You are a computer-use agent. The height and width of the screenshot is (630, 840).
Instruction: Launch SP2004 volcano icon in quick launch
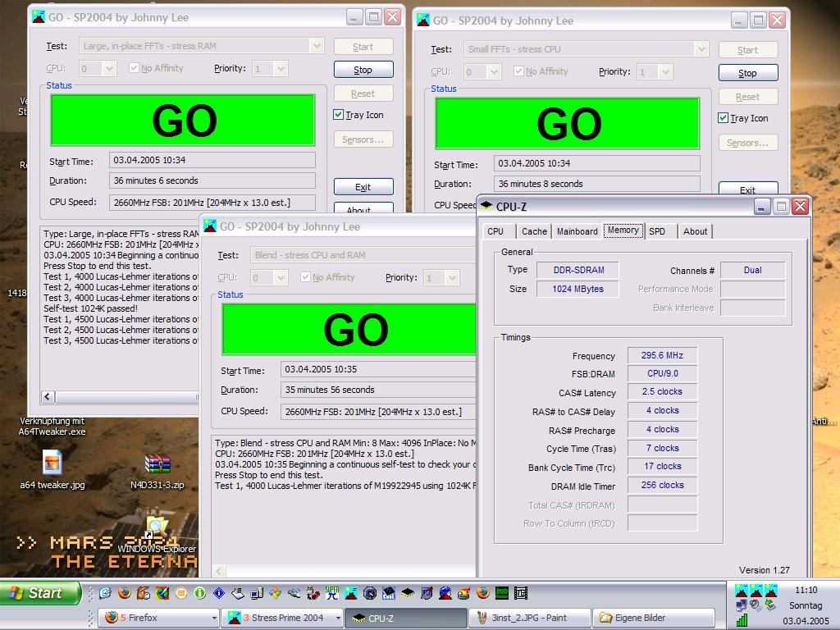[351, 593]
